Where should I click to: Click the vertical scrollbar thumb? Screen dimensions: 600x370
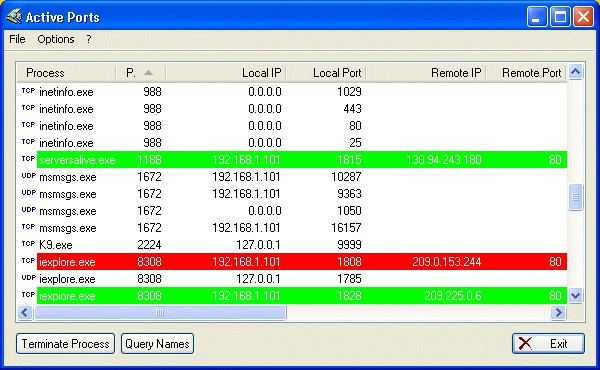pyautogui.click(x=576, y=197)
